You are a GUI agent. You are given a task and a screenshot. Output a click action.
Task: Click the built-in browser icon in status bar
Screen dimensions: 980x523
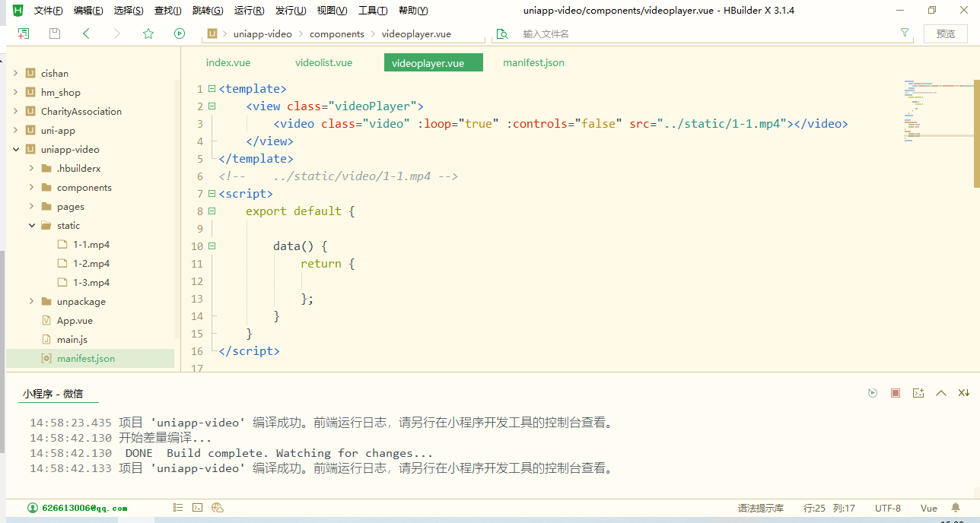click(x=218, y=508)
